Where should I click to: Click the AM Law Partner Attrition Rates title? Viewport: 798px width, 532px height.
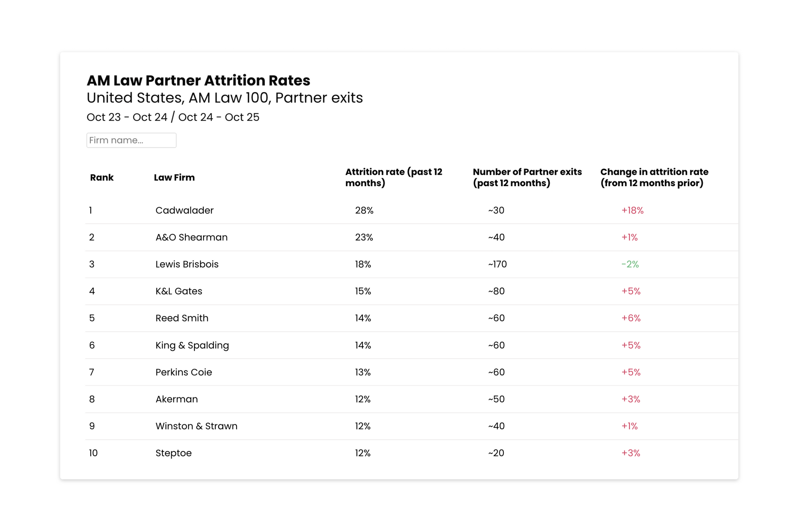(198, 81)
